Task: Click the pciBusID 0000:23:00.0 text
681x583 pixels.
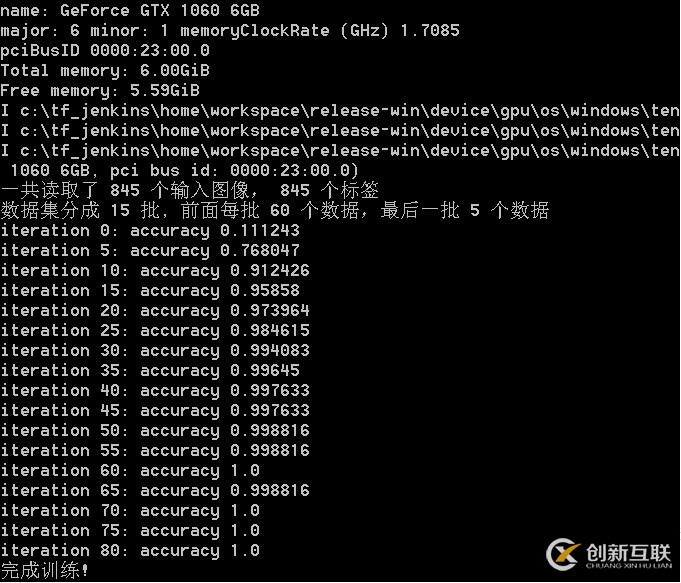Action: tap(105, 50)
